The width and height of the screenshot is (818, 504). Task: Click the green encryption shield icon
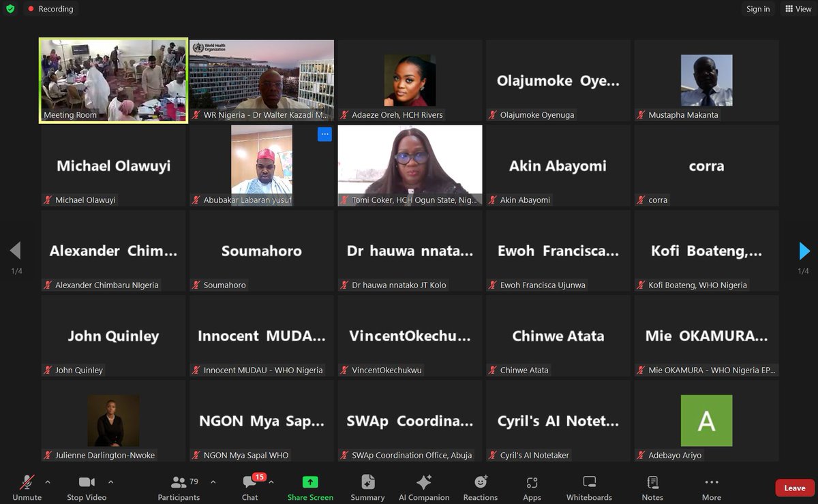click(x=10, y=9)
